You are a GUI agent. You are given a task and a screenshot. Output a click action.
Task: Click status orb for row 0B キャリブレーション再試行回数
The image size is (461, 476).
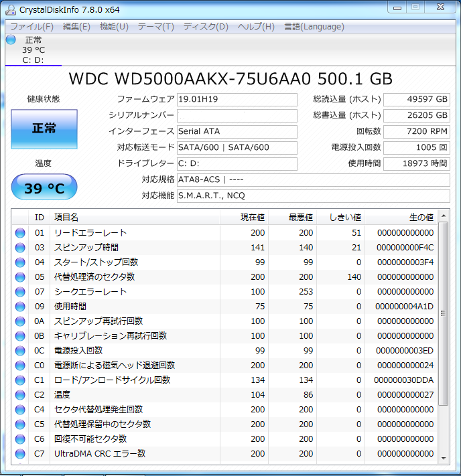(20, 336)
